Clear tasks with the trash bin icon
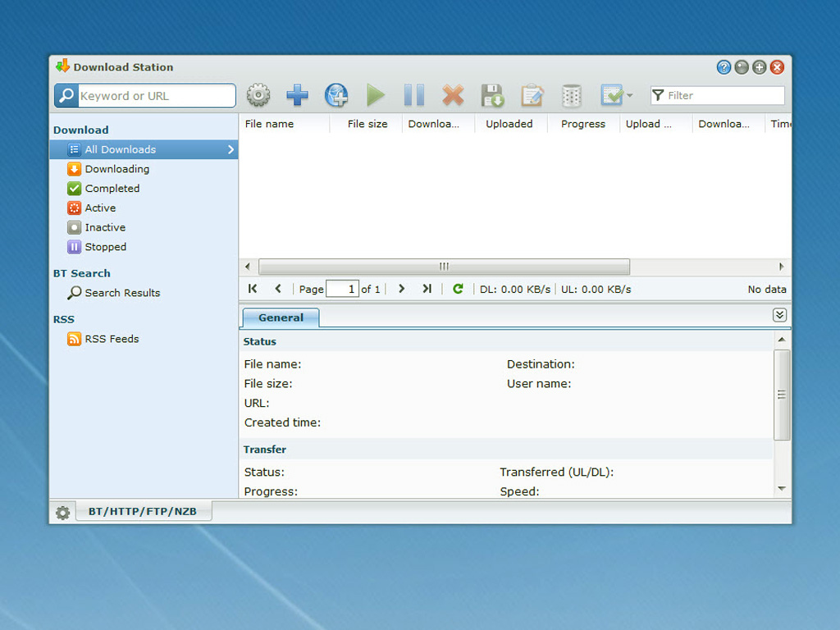Viewport: 840px width, 630px height. point(572,95)
